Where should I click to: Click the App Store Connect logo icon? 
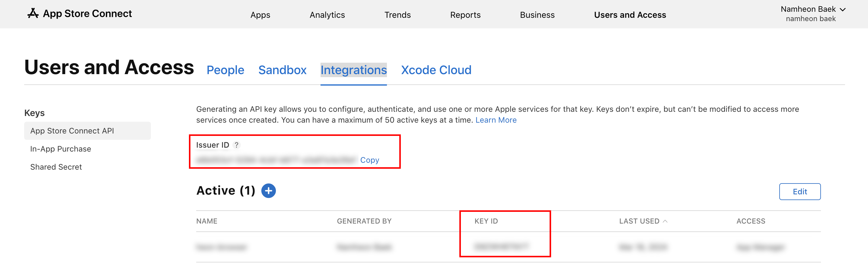click(33, 14)
